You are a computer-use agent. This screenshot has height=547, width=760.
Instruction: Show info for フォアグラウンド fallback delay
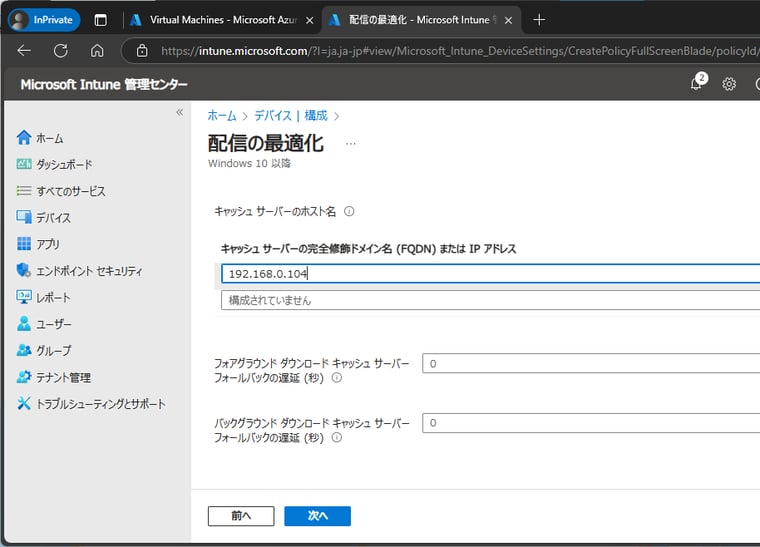(337, 378)
